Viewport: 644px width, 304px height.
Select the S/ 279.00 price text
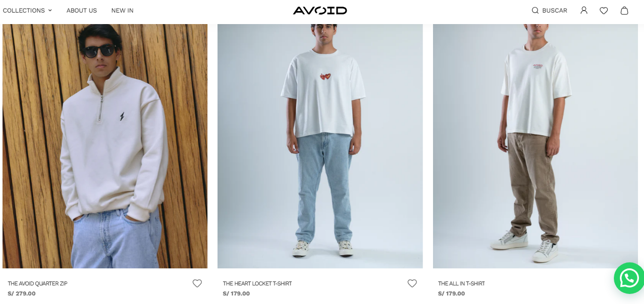(x=22, y=293)
